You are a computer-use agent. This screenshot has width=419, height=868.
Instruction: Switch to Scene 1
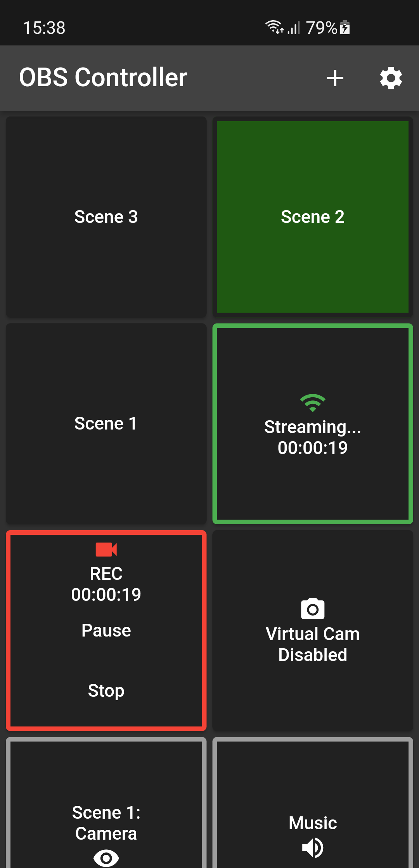pyautogui.click(x=106, y=423)
